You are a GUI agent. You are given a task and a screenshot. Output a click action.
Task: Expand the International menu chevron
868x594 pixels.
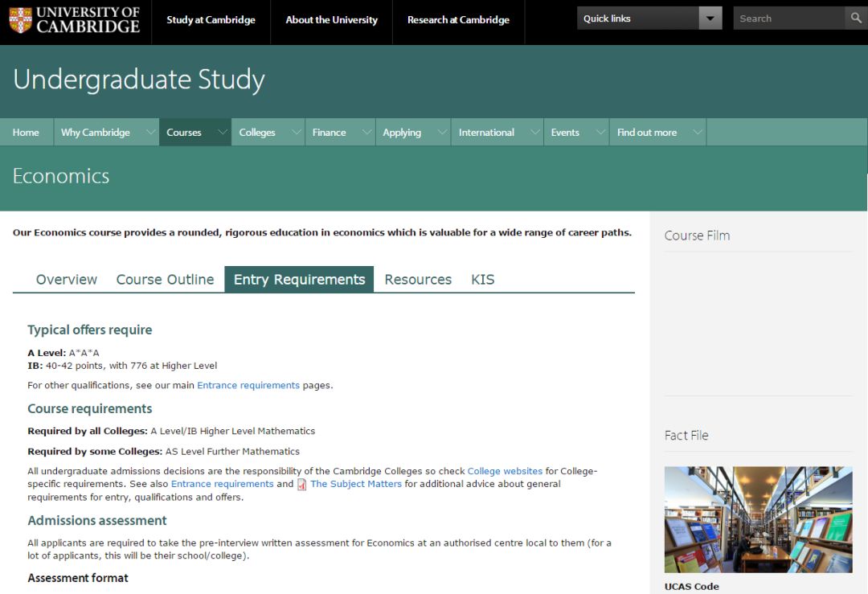[x=534, y=133]
